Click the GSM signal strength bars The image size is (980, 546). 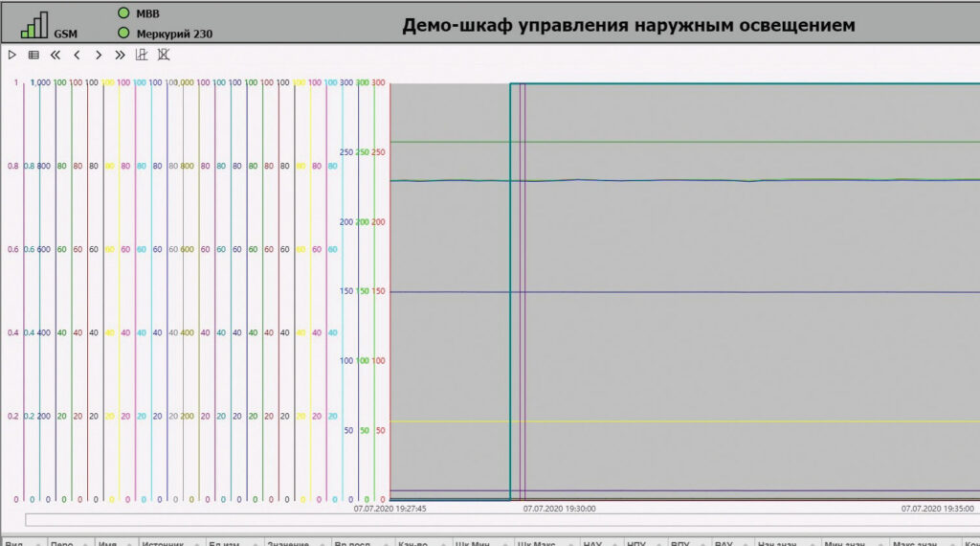[34, 25]
